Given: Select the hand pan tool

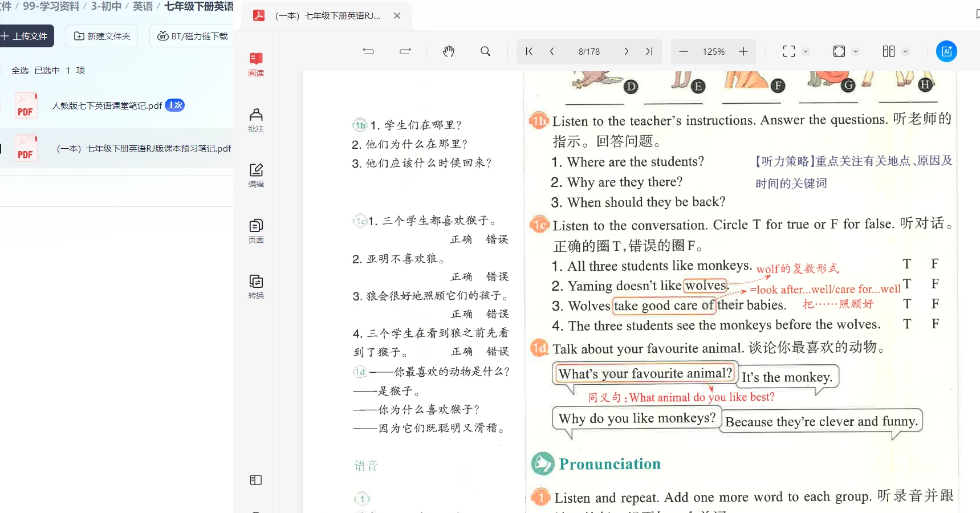Looking at the screenshot, I should (x=449, y=51).
